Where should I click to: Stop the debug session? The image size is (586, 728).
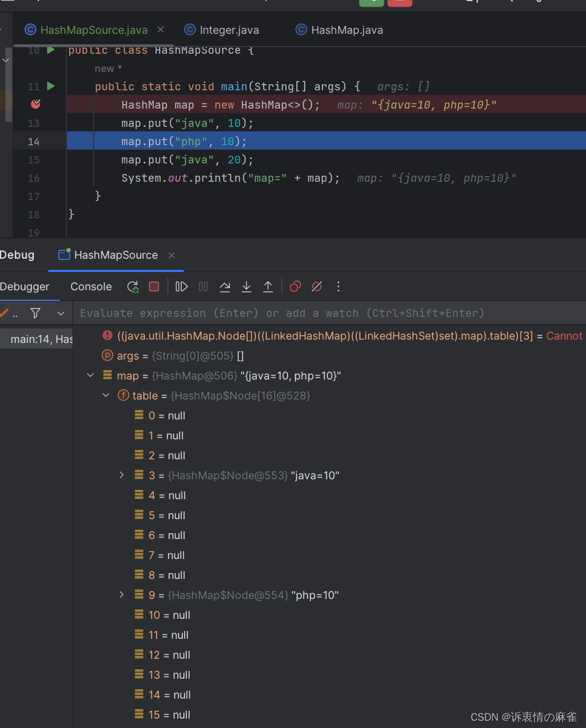[x=154, y=286]
